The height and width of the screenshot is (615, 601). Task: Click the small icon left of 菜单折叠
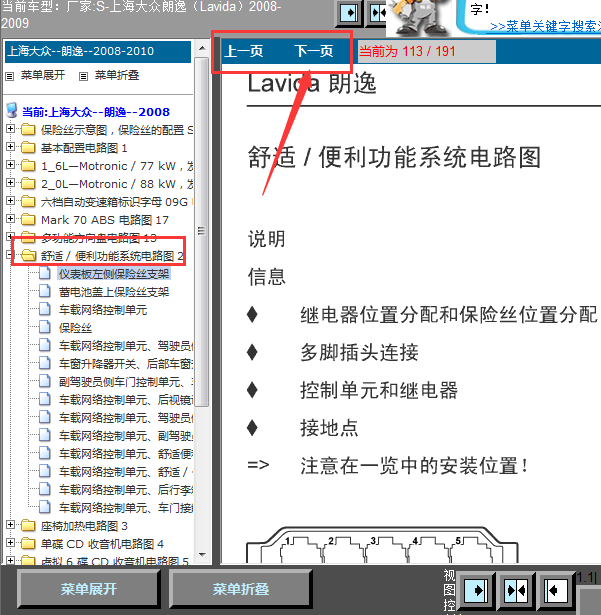click(83, 76)
